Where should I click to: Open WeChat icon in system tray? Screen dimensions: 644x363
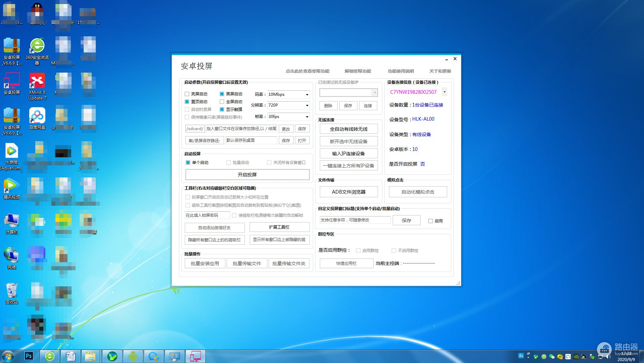coord(552,357)
